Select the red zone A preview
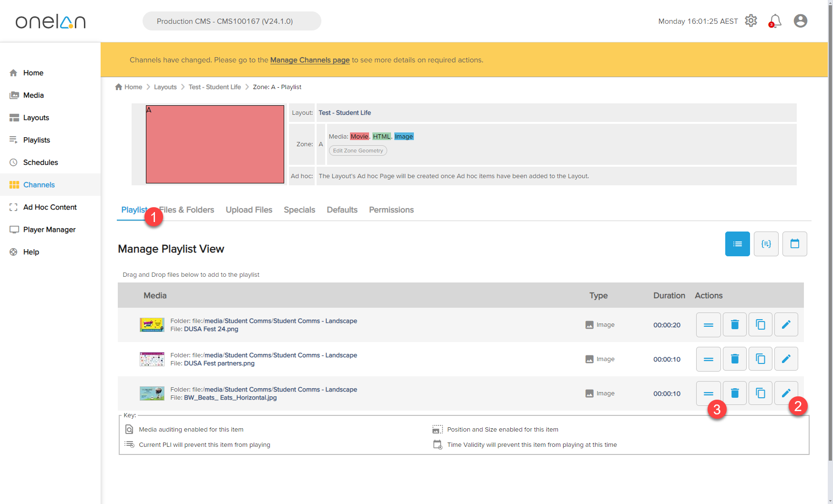Screen dimensions: 833x504 pyautogui.click(x=215, y=144)
